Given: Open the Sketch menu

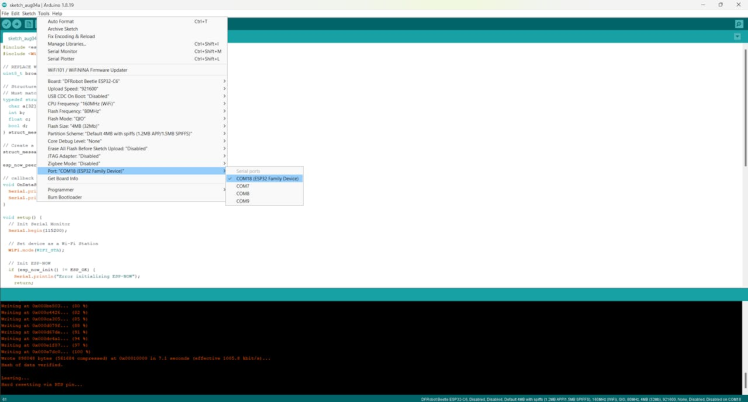Looking at the screenshot, I should 29,13.
